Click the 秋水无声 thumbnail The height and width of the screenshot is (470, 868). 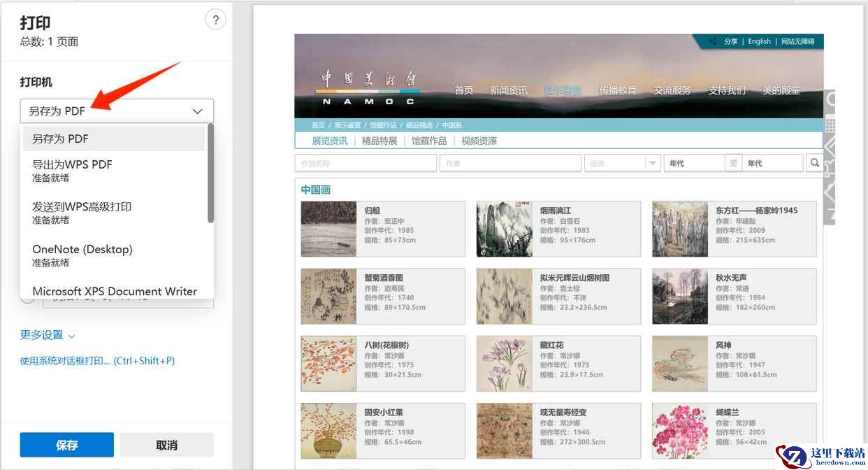click(680, 297)
